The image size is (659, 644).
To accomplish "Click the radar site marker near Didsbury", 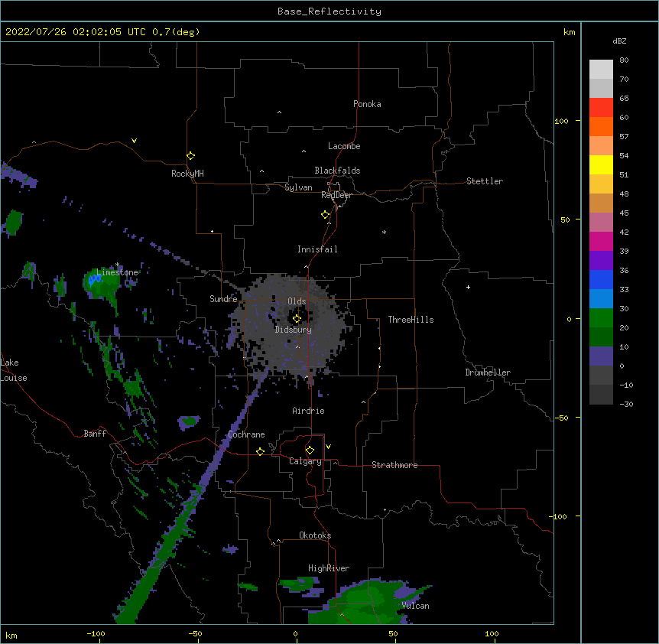I will 297,319.
